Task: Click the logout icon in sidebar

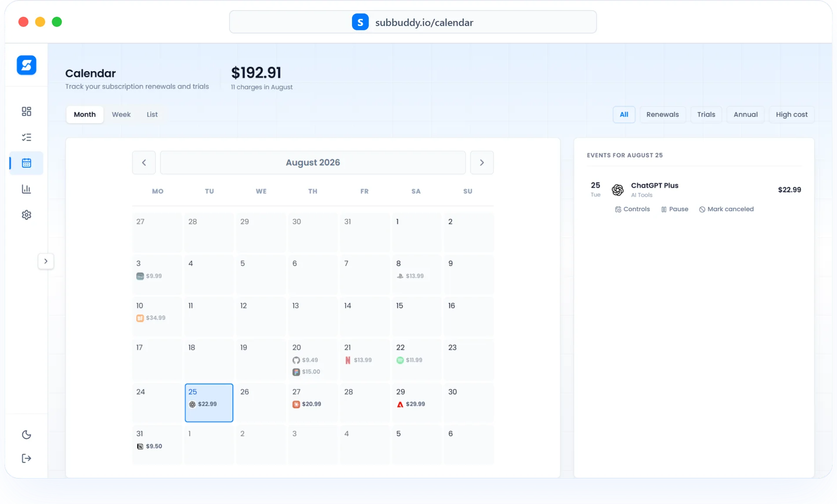Action: 26,458
